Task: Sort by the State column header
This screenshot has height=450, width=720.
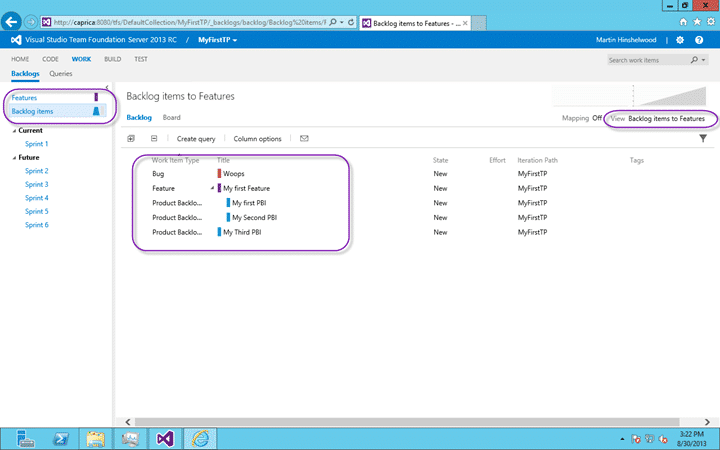Action: [440, 160]
